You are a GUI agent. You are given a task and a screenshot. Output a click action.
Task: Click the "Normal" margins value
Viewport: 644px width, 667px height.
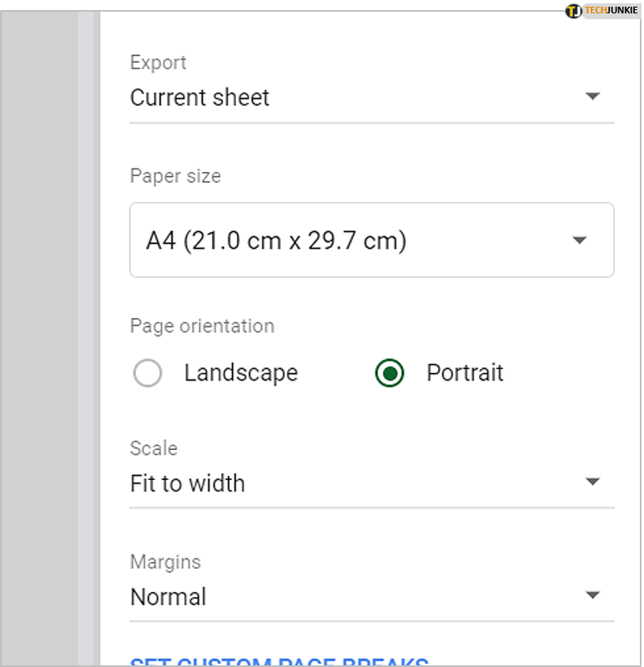169,597
